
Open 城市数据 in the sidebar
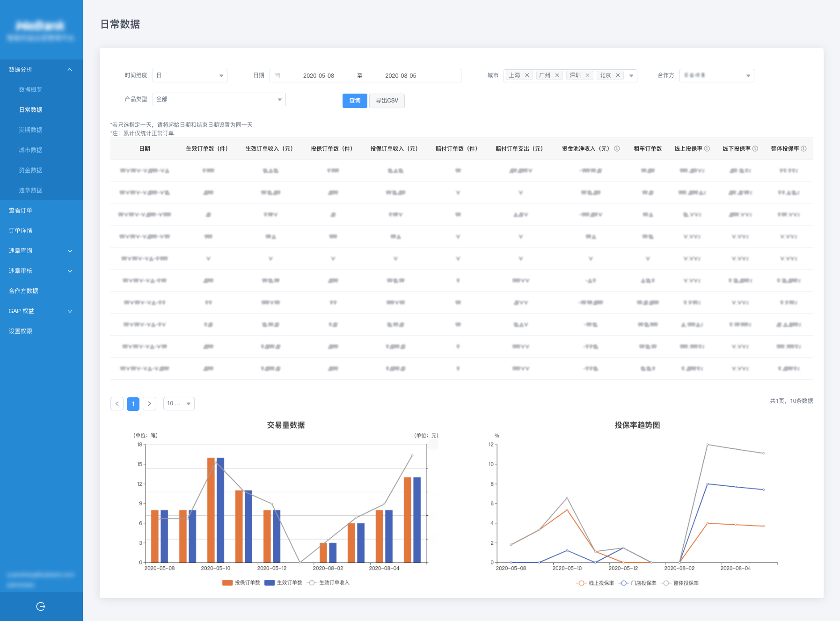[30, 150]
